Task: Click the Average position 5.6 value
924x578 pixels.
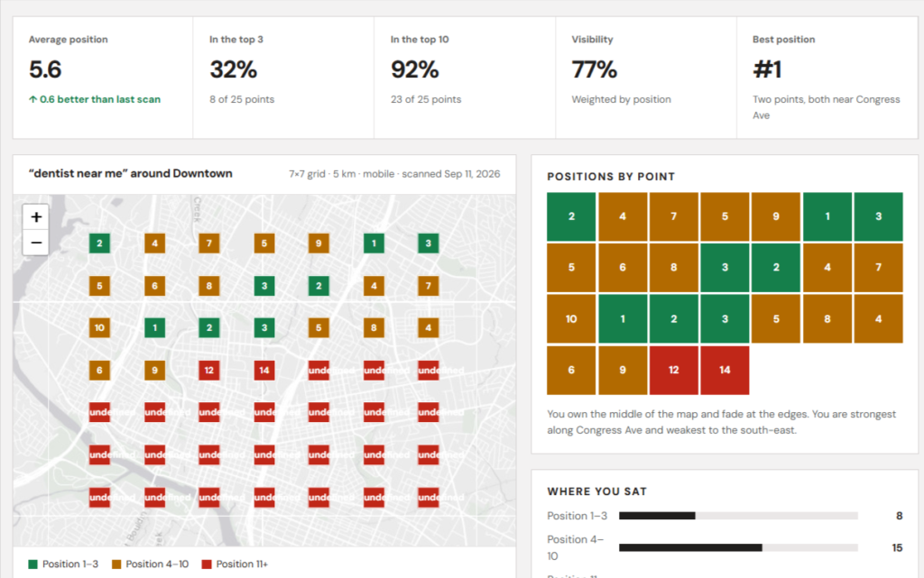Action: pyautogui.click(x=45, y=69)
